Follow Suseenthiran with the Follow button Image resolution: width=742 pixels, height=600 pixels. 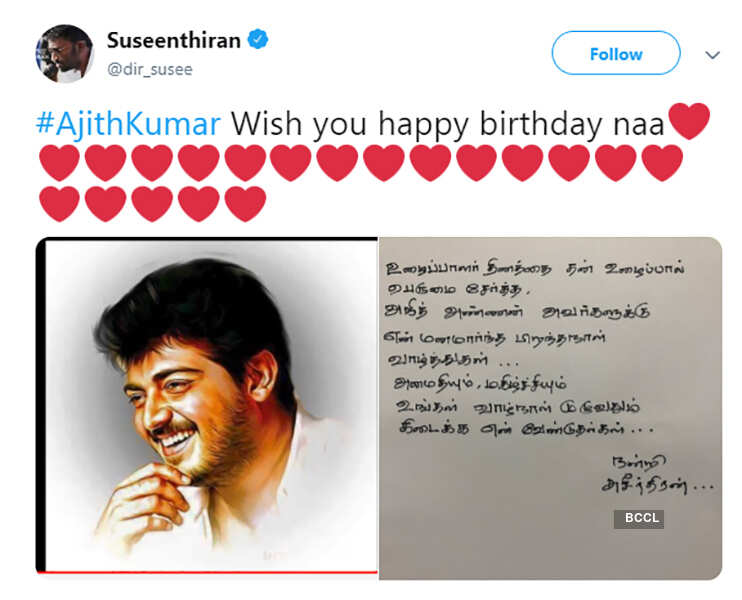[616, 53]
